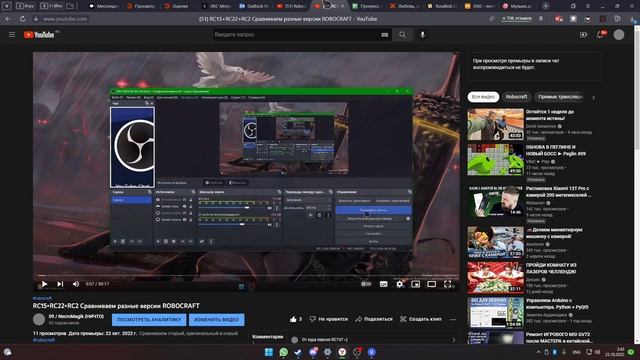Enable theater mode
640x360 pixels.
(x=431, y=284)
